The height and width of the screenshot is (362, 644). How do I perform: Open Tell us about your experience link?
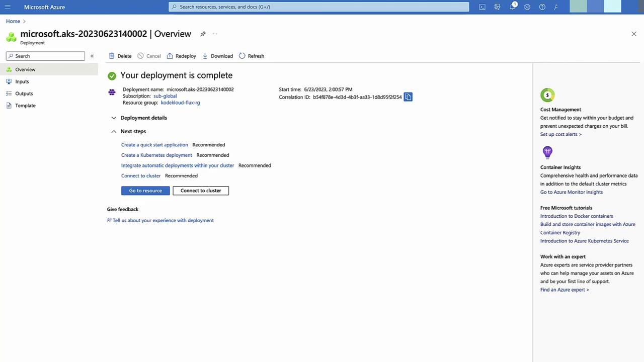[163, 220]
